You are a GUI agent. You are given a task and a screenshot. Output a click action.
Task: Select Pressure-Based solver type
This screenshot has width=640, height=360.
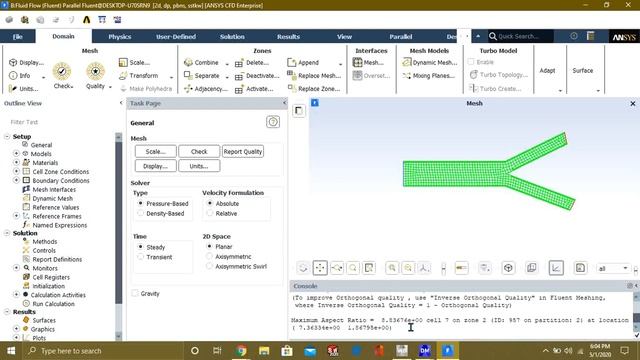click(x=140, y=203)
